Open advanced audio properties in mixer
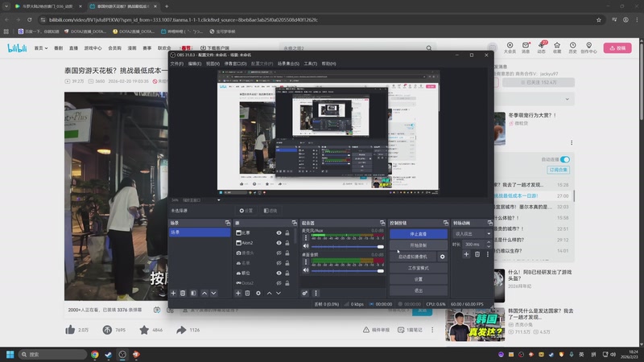This screenshot has width=644, height=362. [305, 293]
